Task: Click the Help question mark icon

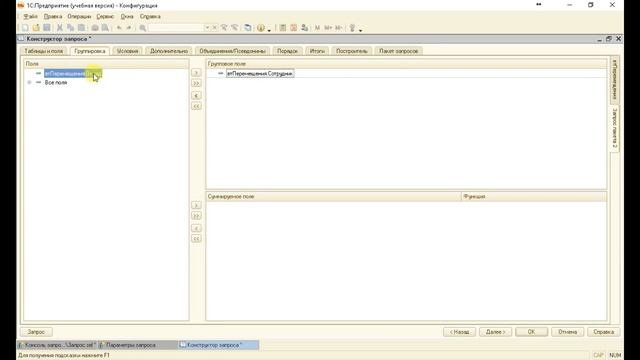Action: click(x=261, y=28)
